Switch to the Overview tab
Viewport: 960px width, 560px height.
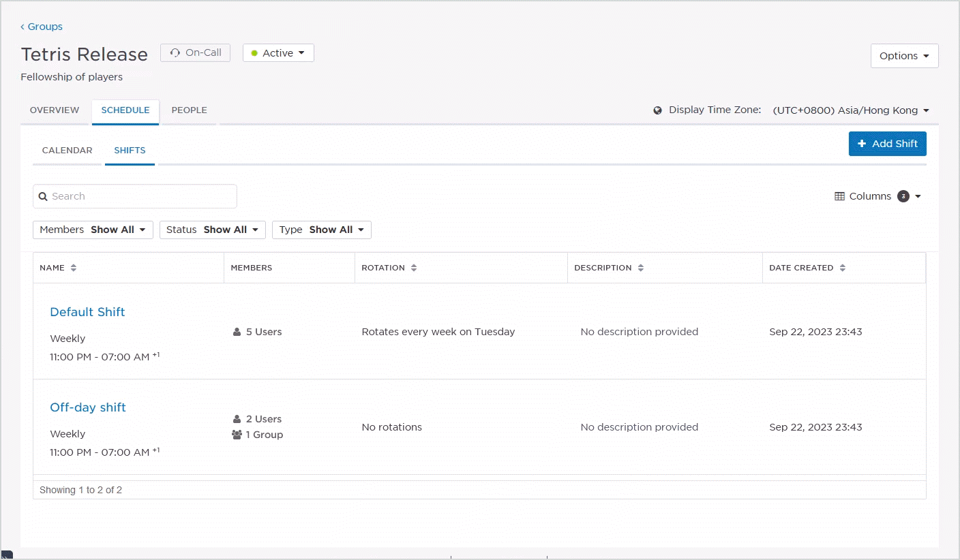[55, 110]
